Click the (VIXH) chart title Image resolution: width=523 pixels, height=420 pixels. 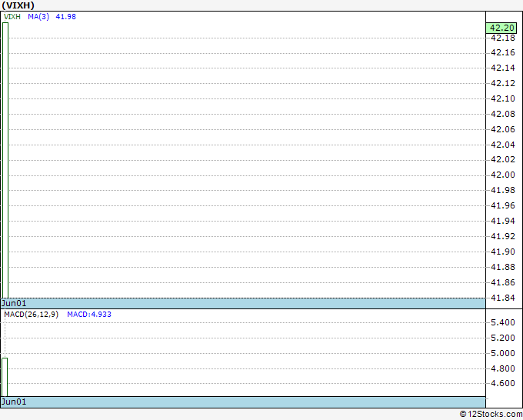point(18,5)
